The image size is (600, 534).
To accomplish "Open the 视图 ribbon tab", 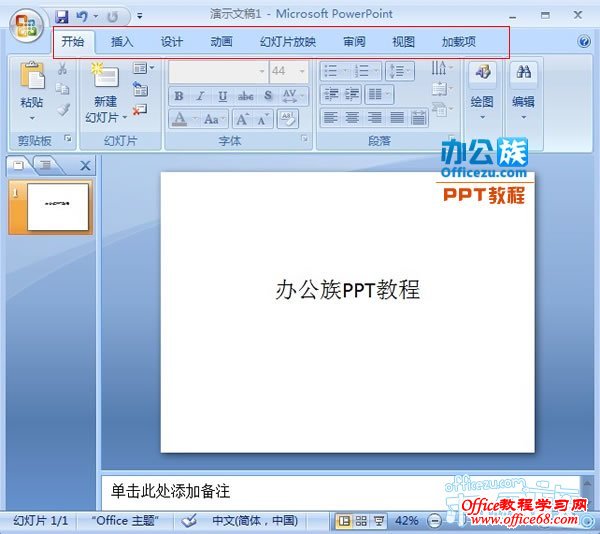I will click(x=403, y=41).
